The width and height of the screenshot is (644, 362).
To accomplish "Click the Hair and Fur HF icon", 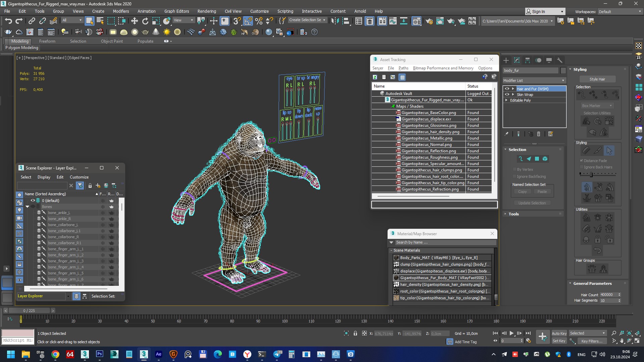I will coord(244,32).
